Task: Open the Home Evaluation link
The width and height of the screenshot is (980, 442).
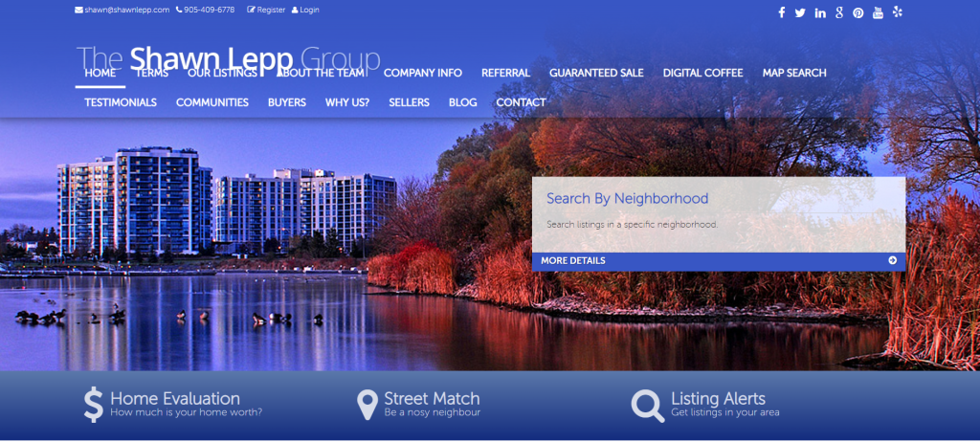Action: point(175,398)
